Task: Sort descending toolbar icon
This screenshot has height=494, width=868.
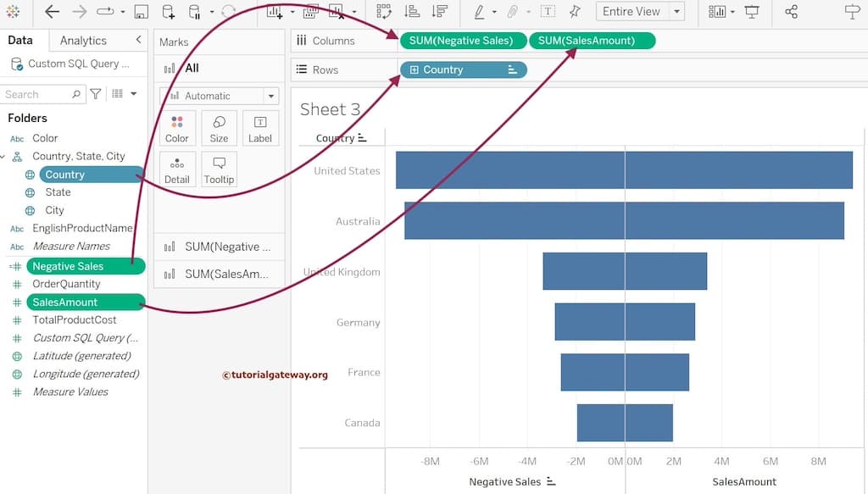Action: 440,12
